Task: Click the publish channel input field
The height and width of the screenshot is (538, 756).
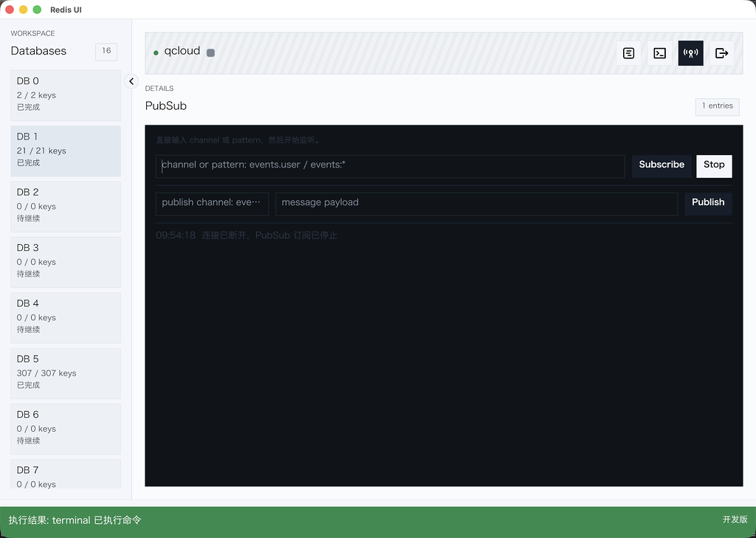Action: tap(213, 203)
